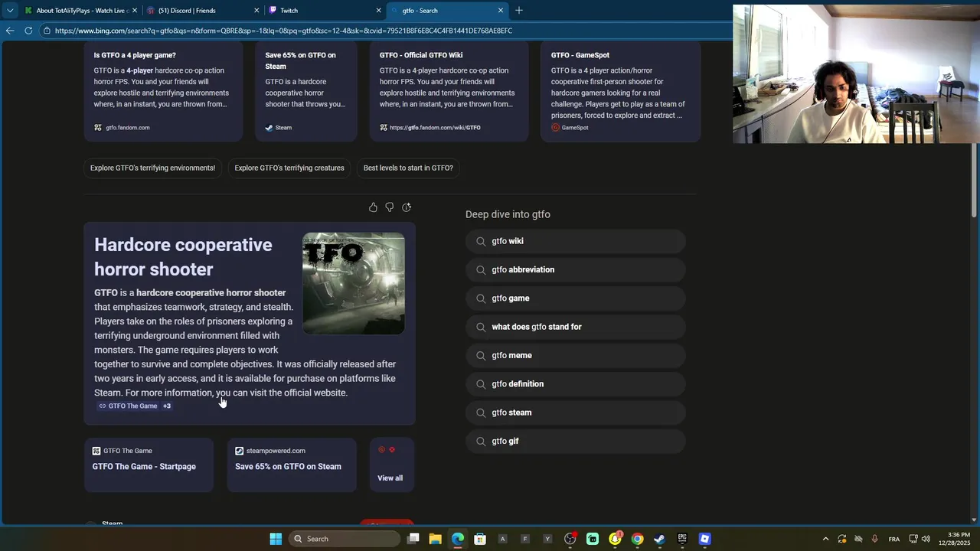
Task: Open Snapchat icon in the taskbar
Action: click(x=615, y=539)
